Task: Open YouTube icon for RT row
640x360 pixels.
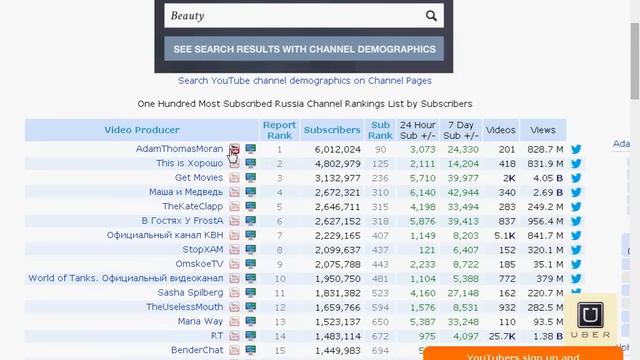Action: click(x=234, y=336)
